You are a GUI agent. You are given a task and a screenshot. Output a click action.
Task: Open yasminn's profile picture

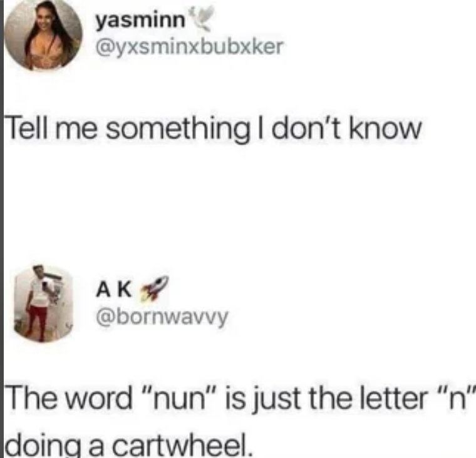(43, 34)
